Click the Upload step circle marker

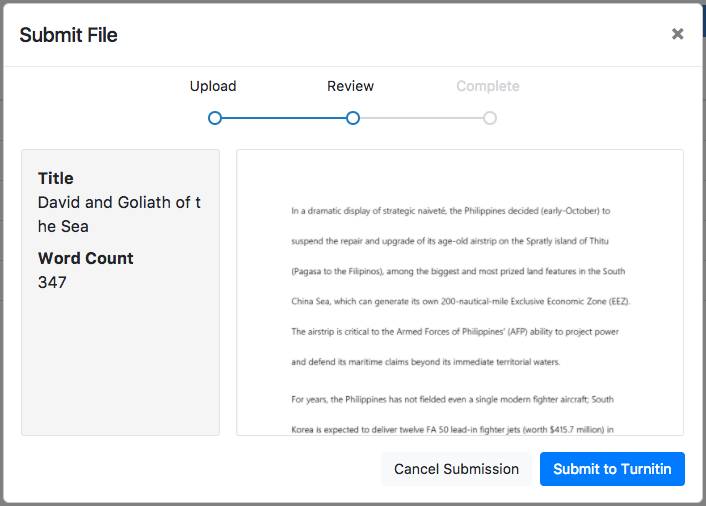coord(215,118)
